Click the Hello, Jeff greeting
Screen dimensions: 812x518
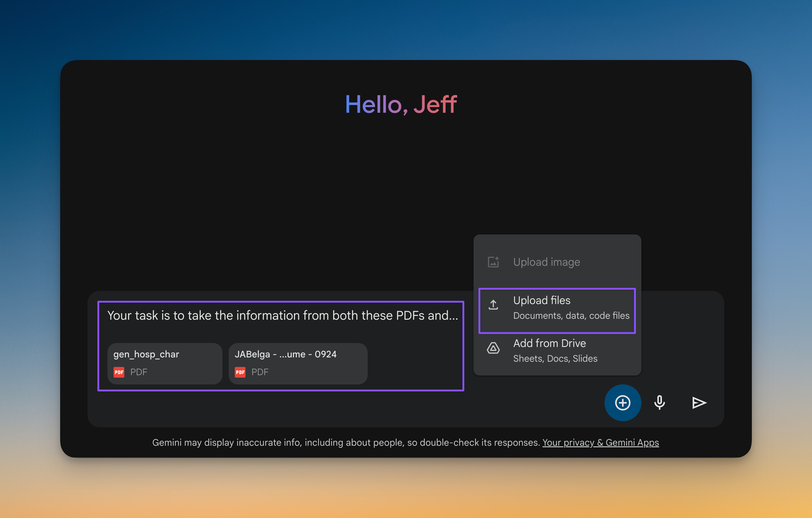tap(401, 104)
